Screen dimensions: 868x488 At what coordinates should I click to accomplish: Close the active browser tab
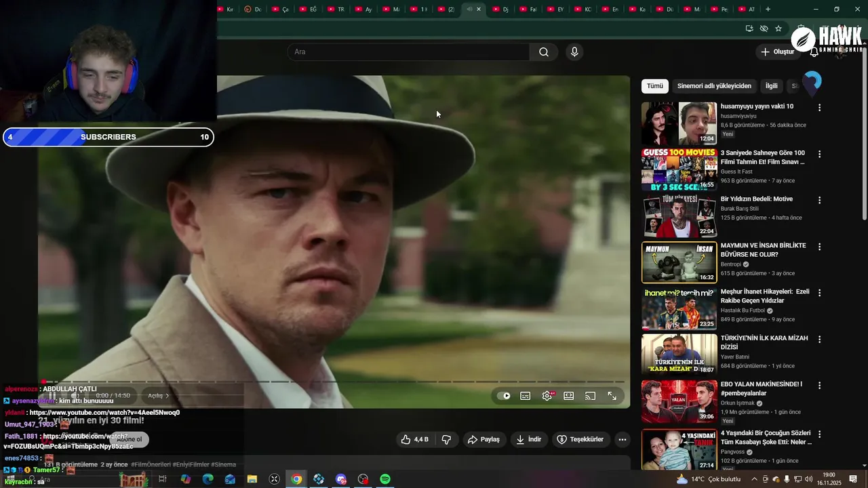479,9
